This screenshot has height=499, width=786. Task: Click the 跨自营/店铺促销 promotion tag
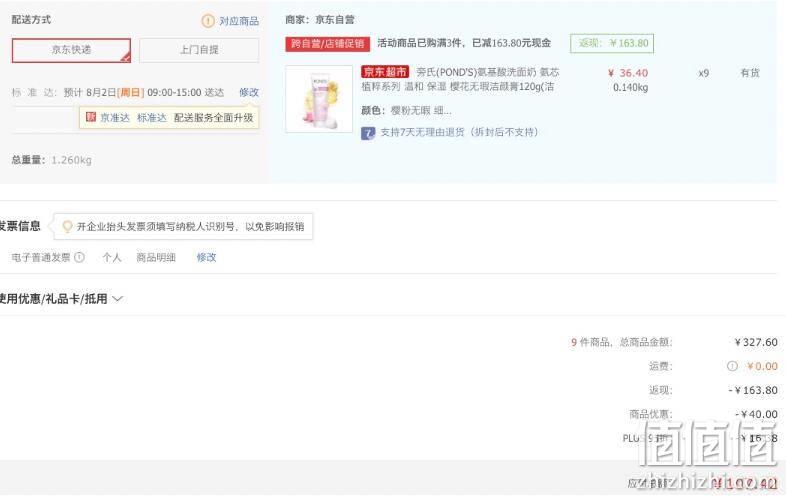[327, 44]
